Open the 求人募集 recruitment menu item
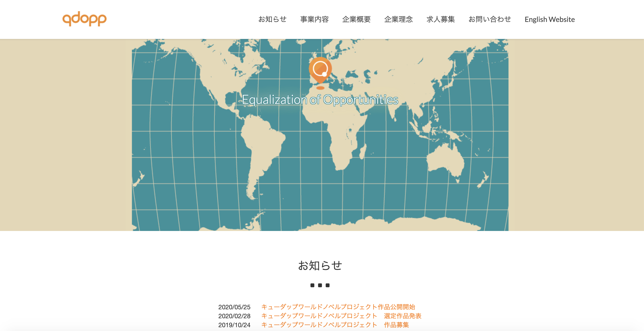The image size is (644, 331). coord(441,19)
